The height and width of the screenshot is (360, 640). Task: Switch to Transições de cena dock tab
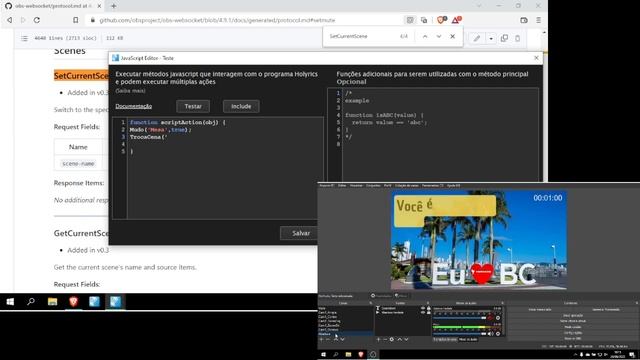445,340
